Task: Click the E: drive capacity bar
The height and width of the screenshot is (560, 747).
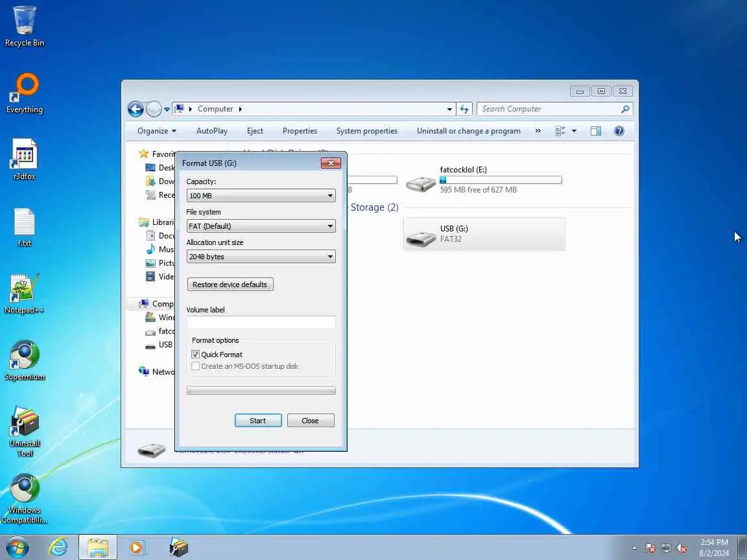Action: click(x=501, y=180)
